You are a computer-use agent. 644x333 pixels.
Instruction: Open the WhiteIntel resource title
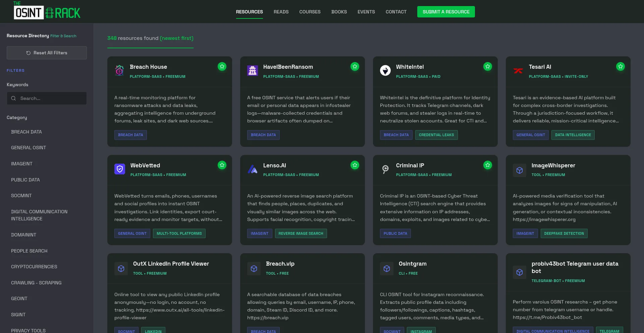tap(410, 67)
